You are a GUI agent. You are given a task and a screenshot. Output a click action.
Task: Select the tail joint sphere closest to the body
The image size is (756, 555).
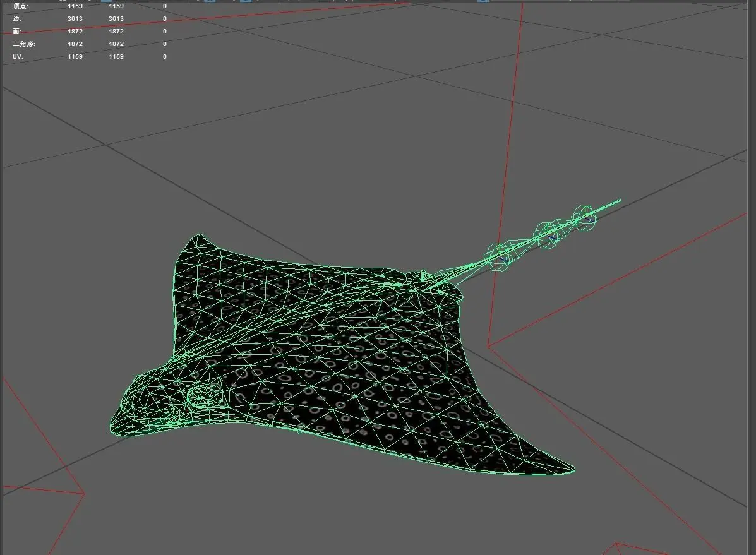click(499, 257)
